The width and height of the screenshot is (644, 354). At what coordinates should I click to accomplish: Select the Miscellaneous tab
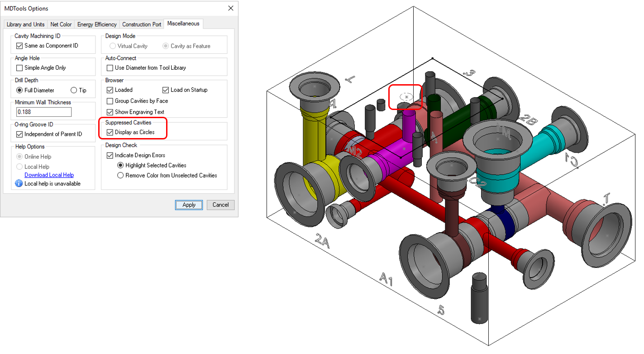pos(183,24)
